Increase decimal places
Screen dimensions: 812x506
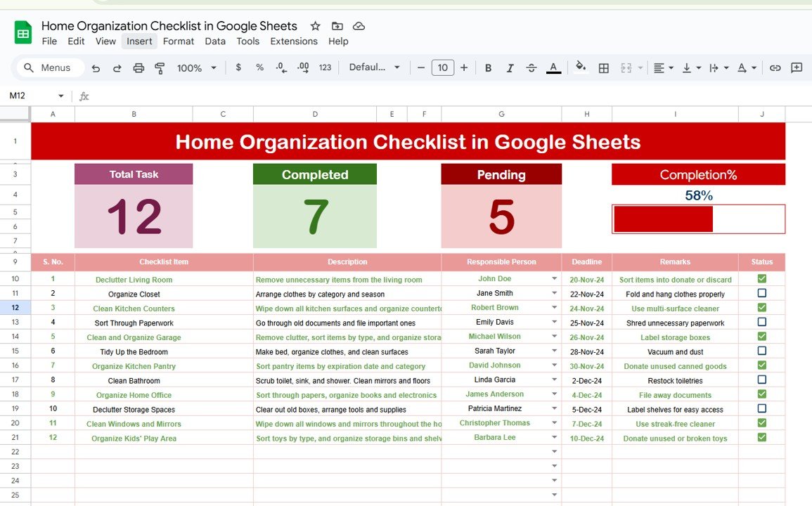(303, 68)
